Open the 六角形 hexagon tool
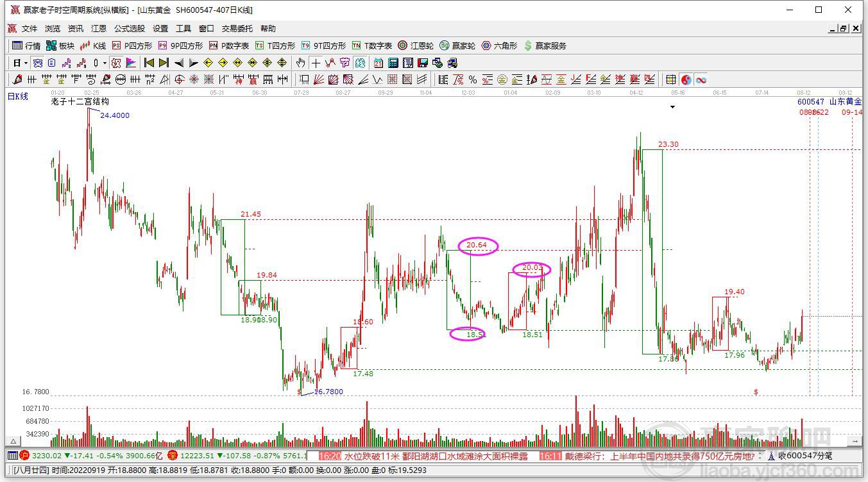This screenshot has width=868, height=482. 499,46
